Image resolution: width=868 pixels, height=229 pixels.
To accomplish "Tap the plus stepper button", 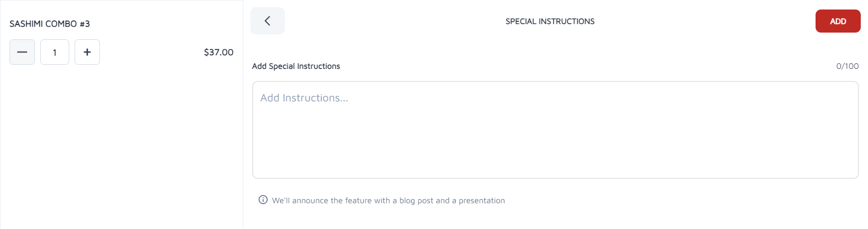I will click(x=87, y=52).
